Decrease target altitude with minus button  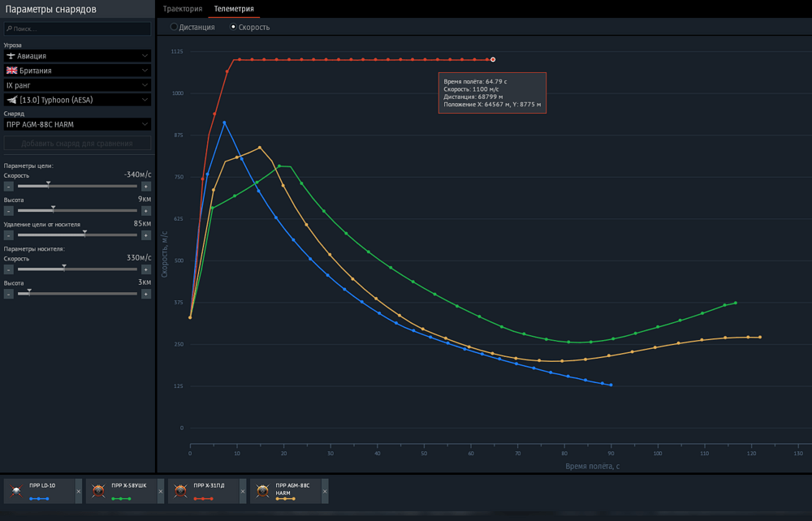9,210
